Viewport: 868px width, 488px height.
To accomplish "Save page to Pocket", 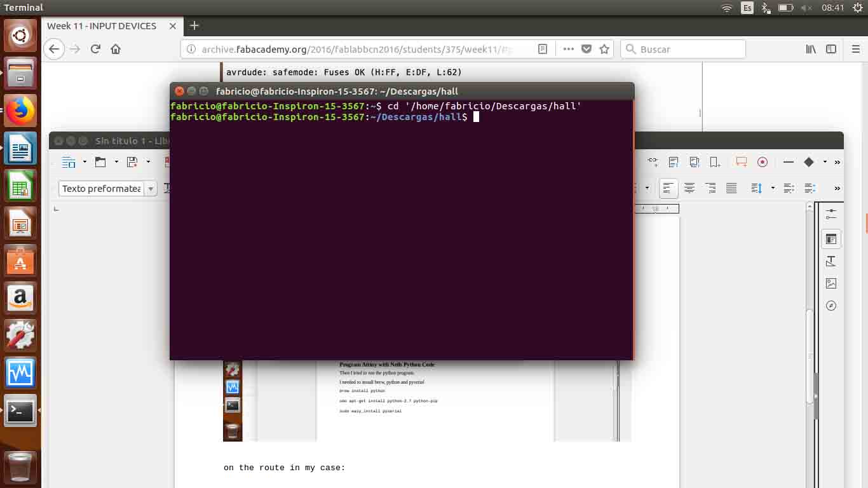I will point(587,49).
